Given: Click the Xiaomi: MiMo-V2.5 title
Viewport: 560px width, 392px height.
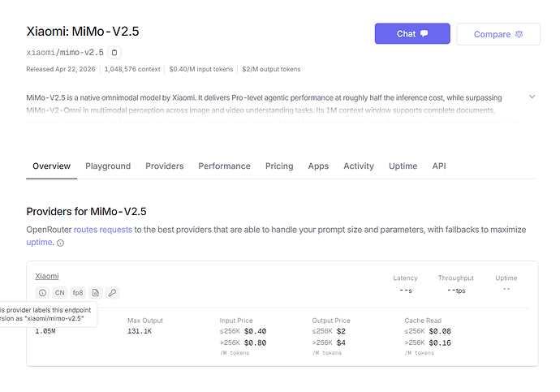Looking at the screenshot, I should click(x=83, y=32).
